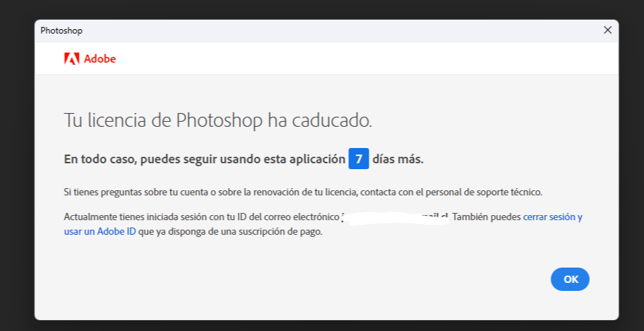The width and height of the screenshot is (644, 331).
Task: Click 'que ya disponga de una suscripción de pago' text
Action: pyautogui.click(x=231, y=232)
